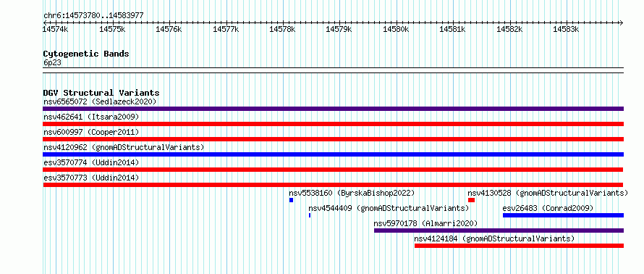Open the nsv4120962 gnomAD blue variant bar
This screenshot has width=644, height=274.
tap(333, 154)
